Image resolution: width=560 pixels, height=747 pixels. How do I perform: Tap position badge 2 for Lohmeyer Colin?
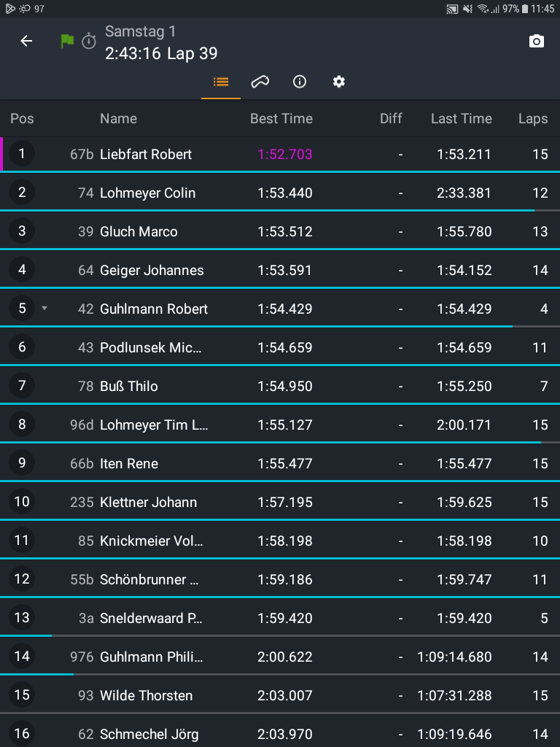[x=22, y=193]
